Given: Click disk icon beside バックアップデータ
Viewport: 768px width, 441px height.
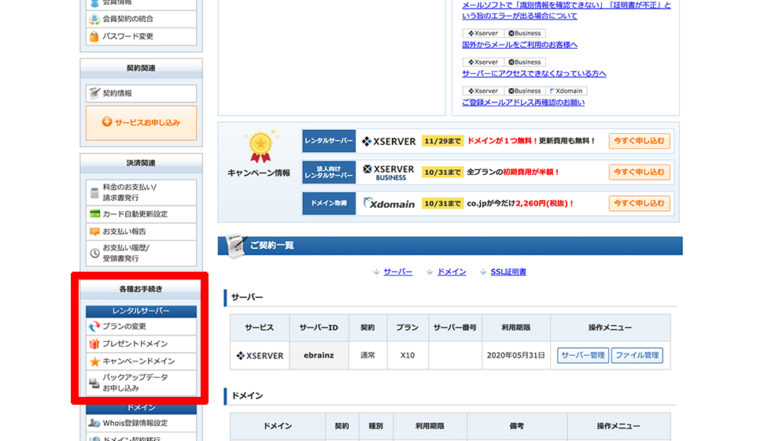Looking at the screenshot, I should coord(95,383).
